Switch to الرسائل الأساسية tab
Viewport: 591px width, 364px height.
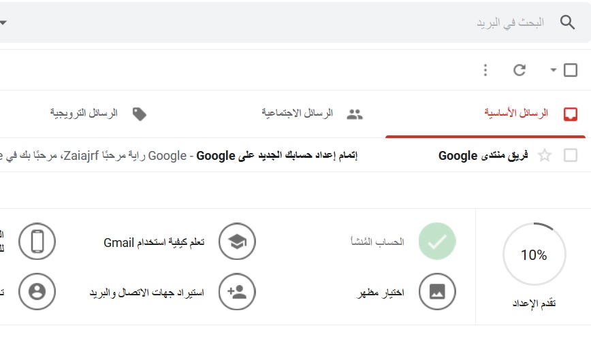485,114
